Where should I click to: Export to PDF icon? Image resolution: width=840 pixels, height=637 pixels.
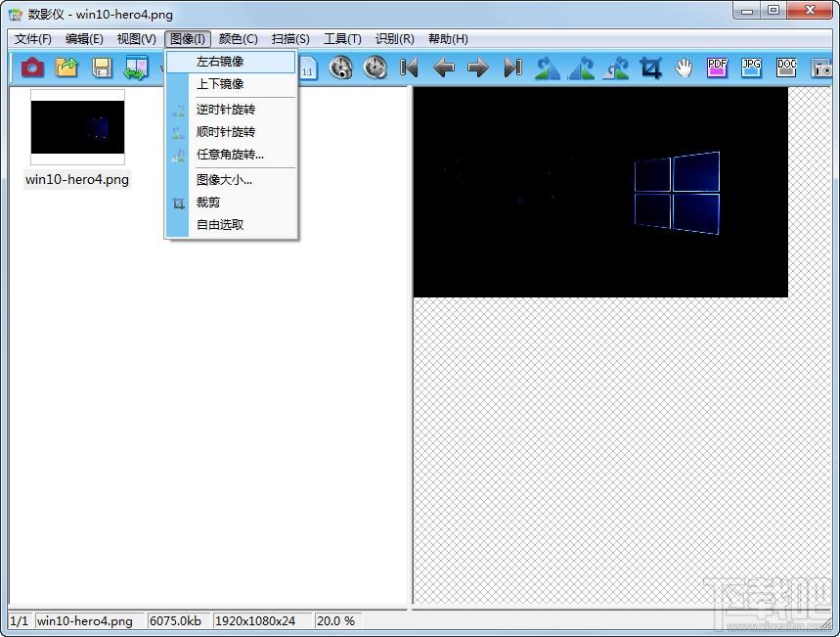[717, 68]
